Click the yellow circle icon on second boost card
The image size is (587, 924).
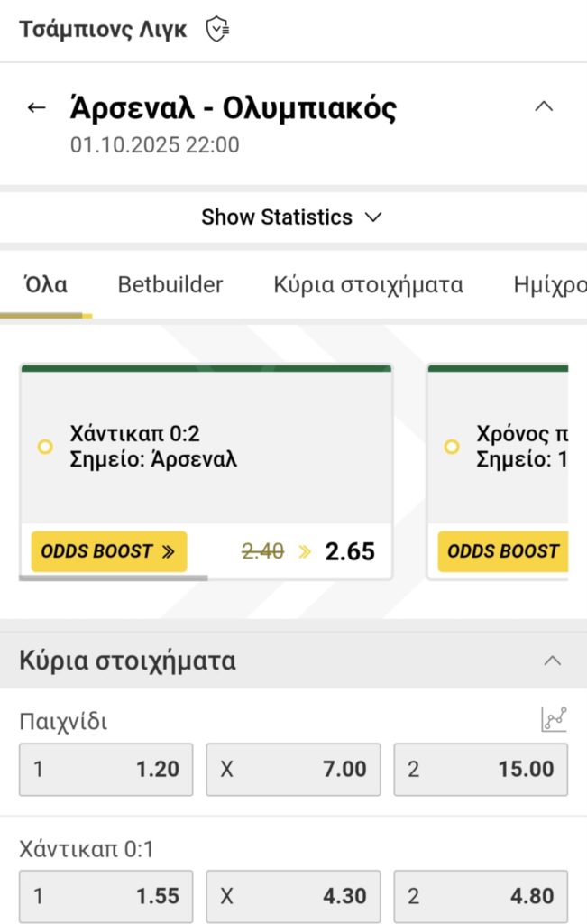pyautogui.click(x=452, y=447)
